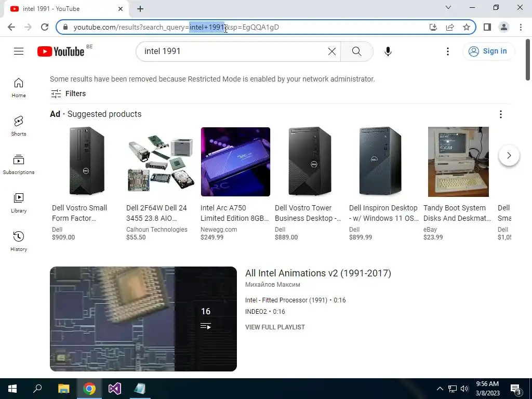The height and width of the screenshot is (399, 532).
Task: Open Chrome three-dot menu
Action: click(x=521, y=27)
